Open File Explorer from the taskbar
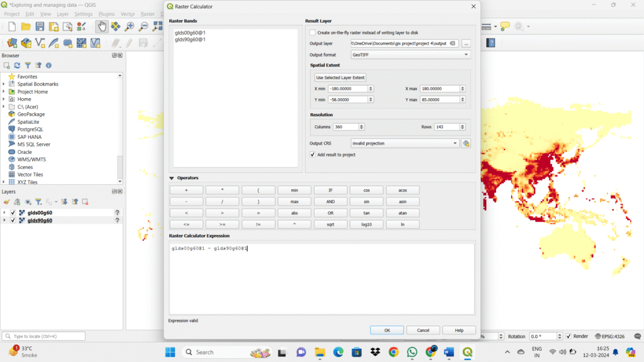 (x=319, y=352)
